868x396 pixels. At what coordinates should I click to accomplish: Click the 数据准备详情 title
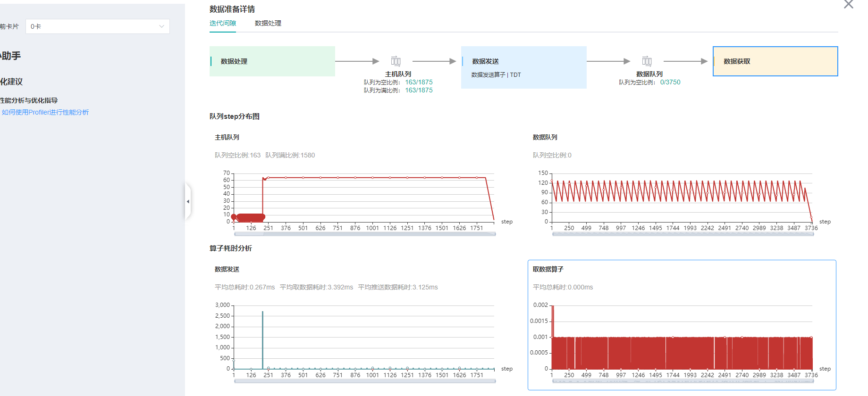pyautogui.click(x=232, y=9)
